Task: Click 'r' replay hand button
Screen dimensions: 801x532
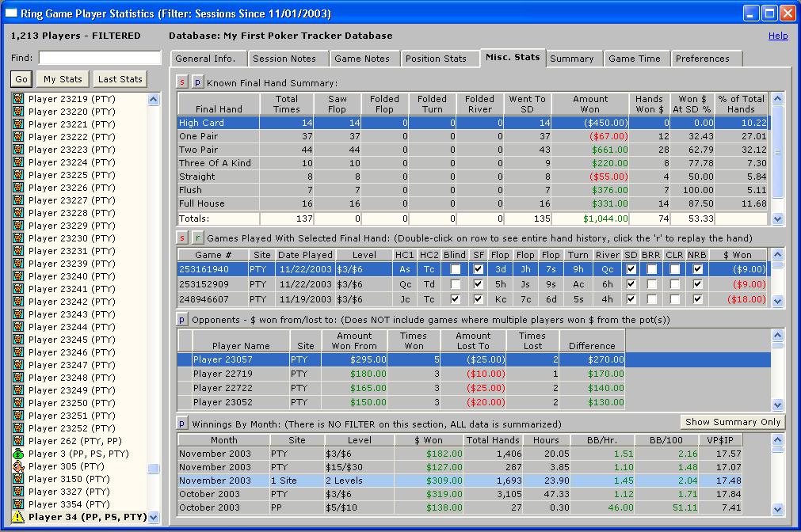Action: 197,237
